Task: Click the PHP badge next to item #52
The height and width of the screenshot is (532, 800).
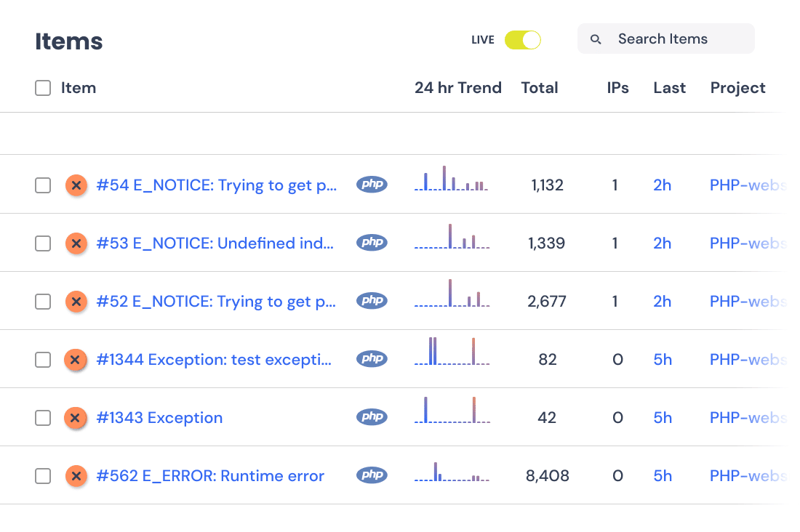Action: point(372,301)
